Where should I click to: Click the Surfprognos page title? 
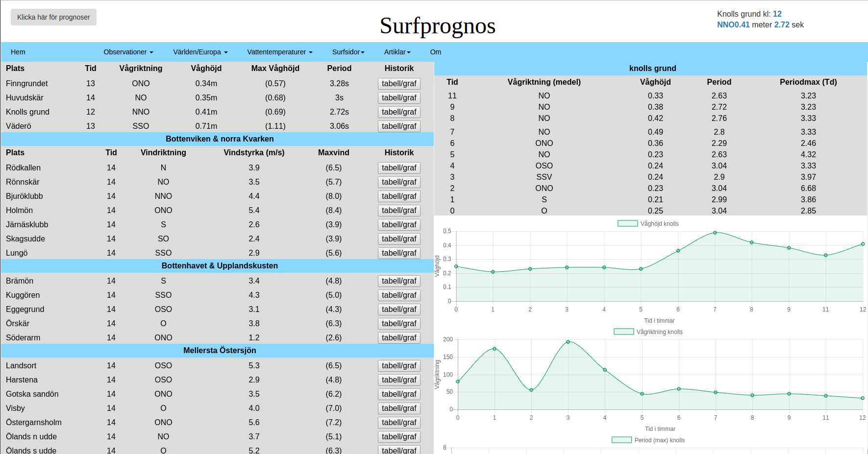coord(437,25)
